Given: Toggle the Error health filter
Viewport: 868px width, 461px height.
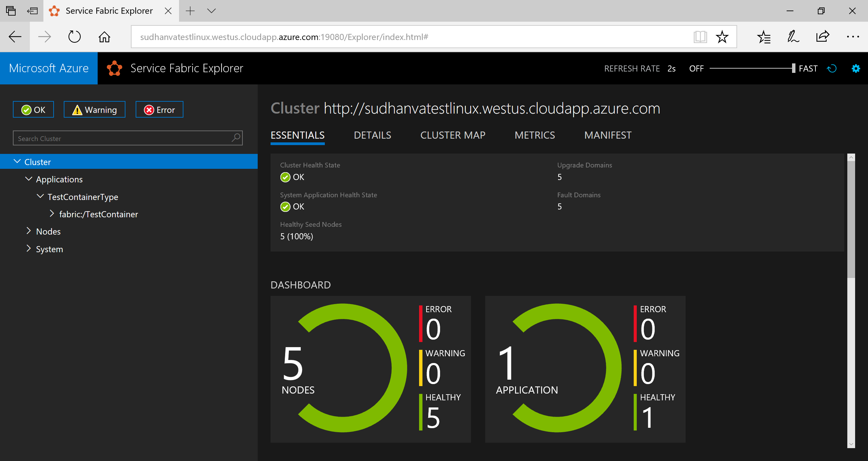Looking at the screenshot, I should [159, 109].
